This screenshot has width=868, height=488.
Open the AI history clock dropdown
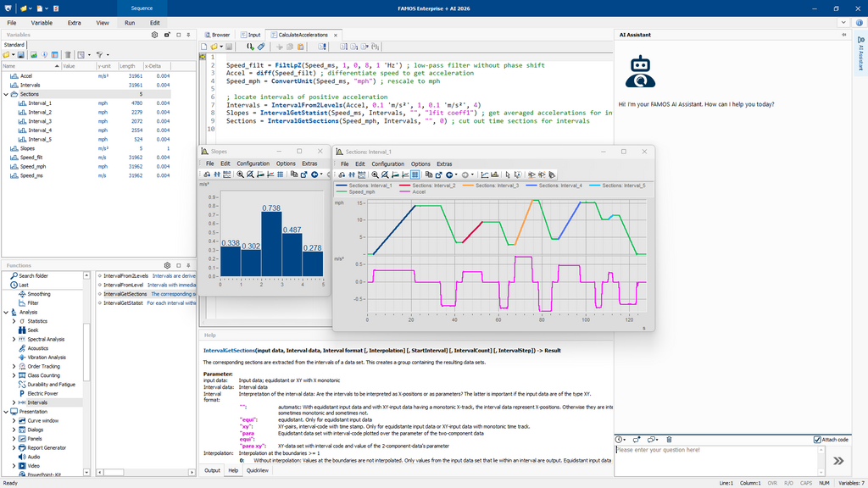623,440
